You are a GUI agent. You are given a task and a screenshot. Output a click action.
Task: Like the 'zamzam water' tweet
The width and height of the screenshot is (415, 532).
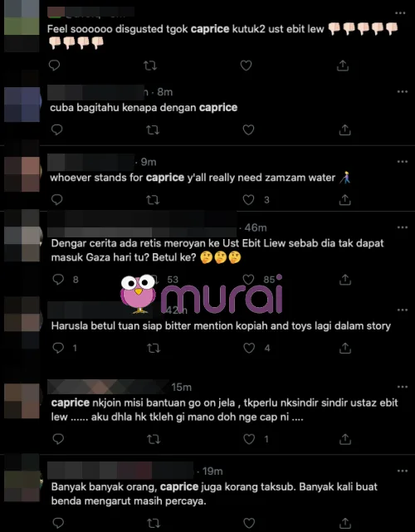click(249, 200)
